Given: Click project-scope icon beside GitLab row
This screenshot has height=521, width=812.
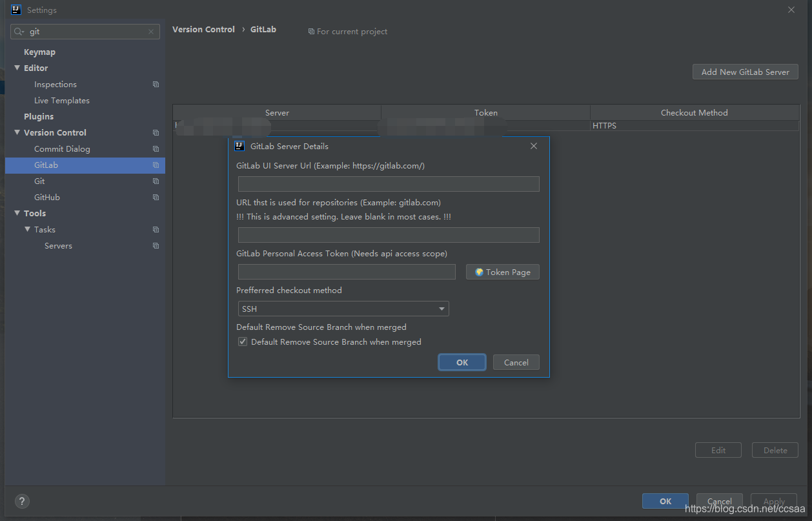Looking at the screenshot, I should coord(156,165).
